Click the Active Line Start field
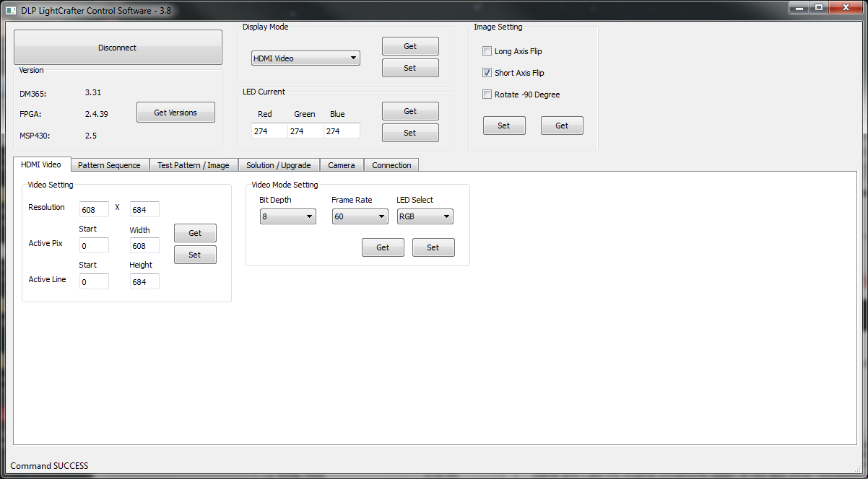Screen dimensions: 868x479 click(95, 281)
